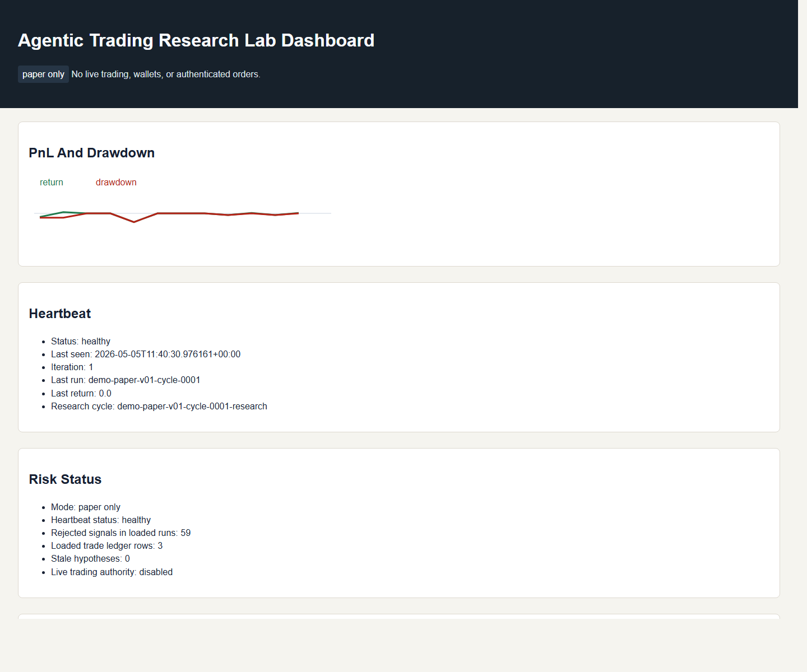This screenshot has width=807, height=672.
Task: Click the Risk Status section heading
Action: 65,479
